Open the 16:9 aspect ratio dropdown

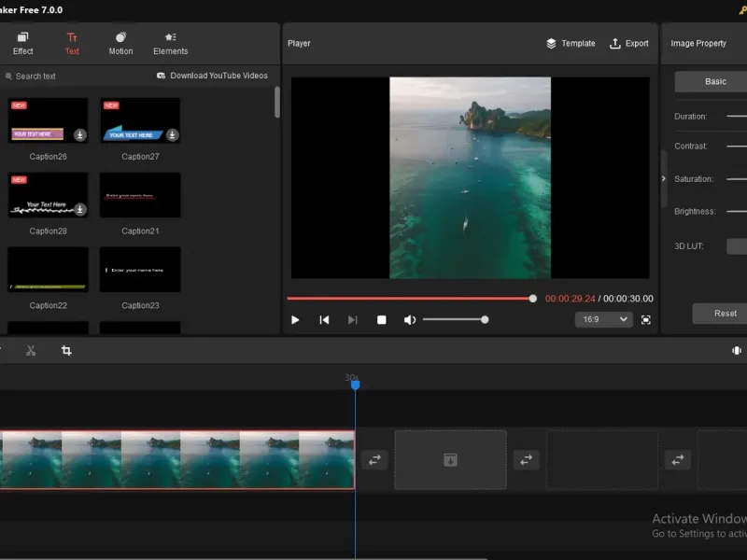click(x=604, y=319)
